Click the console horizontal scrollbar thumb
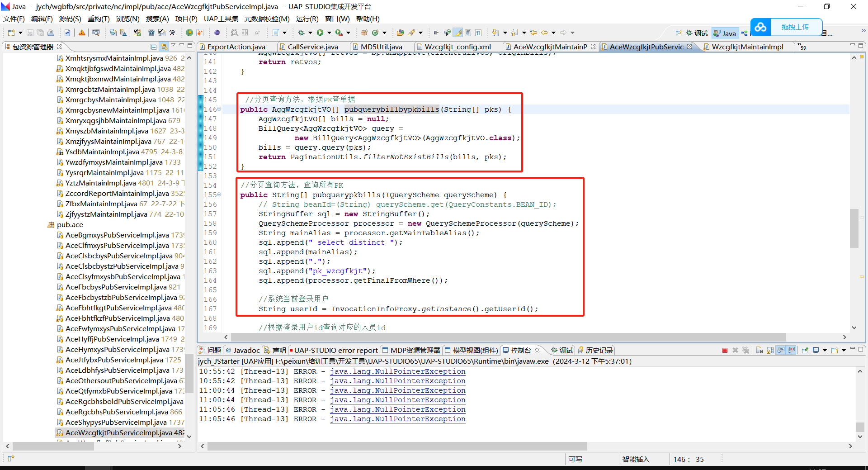868x470 pixels. [x=397, y=446]
